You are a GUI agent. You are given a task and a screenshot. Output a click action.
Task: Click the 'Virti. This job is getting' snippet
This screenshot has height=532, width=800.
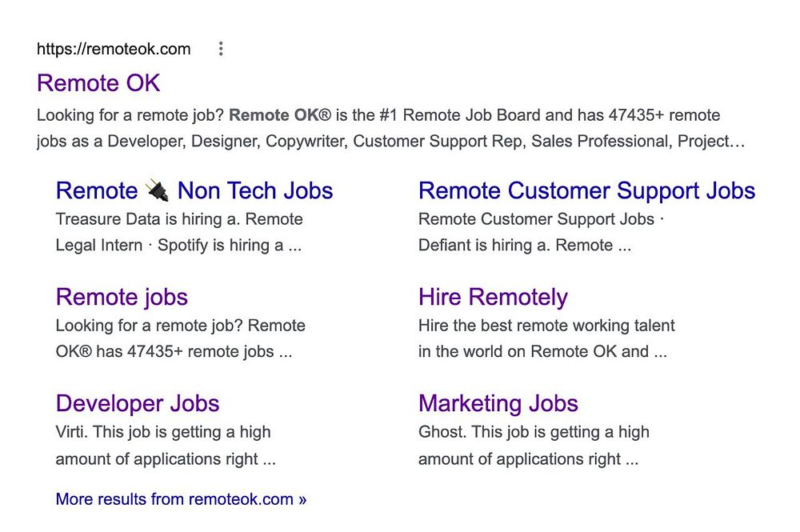[163, 432]
